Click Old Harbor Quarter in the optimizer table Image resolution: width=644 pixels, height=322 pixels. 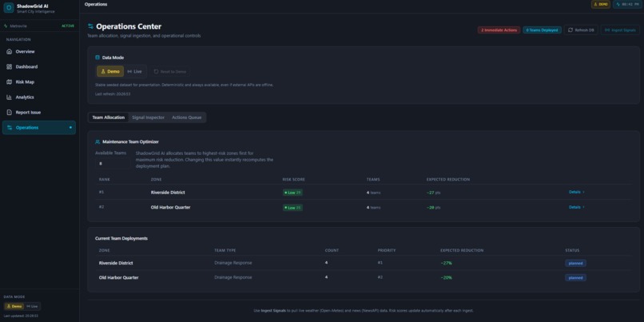pyautogui.click(x=170, y=208)
